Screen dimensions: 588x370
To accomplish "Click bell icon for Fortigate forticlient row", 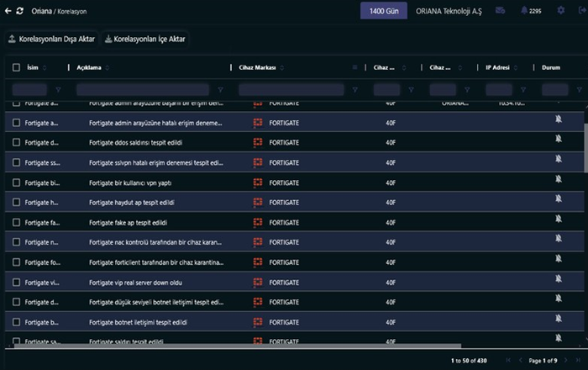I will coord(559,258).
